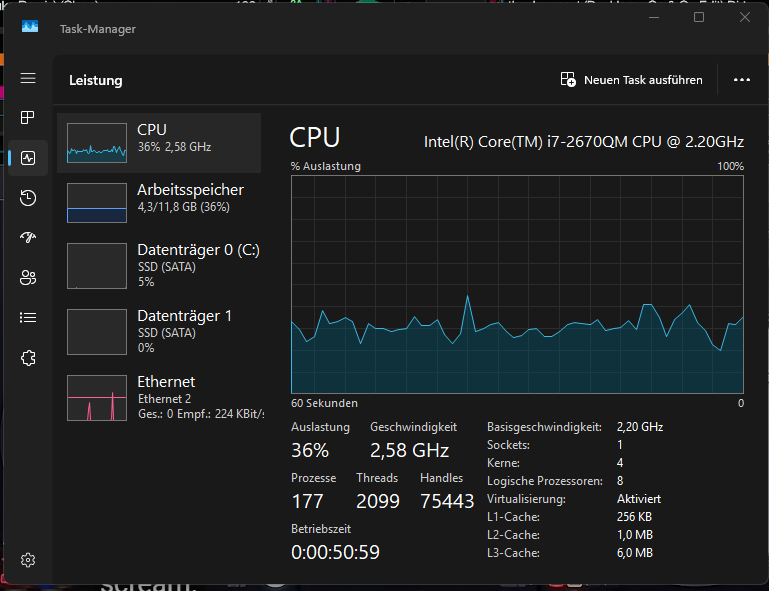Select Datenträger 0 (C:) entry
The width and height of the screenshot is (769, 591).
point(159,265)
